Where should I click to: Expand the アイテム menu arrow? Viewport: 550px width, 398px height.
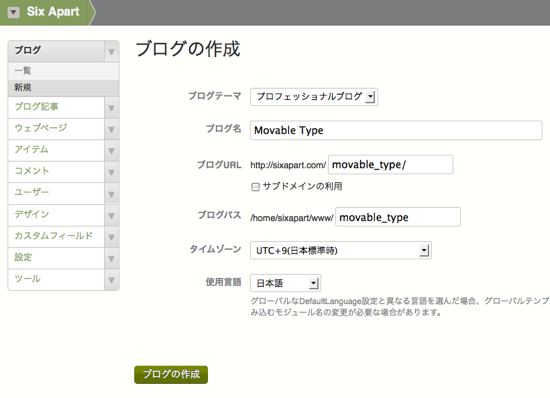(112, 151)
